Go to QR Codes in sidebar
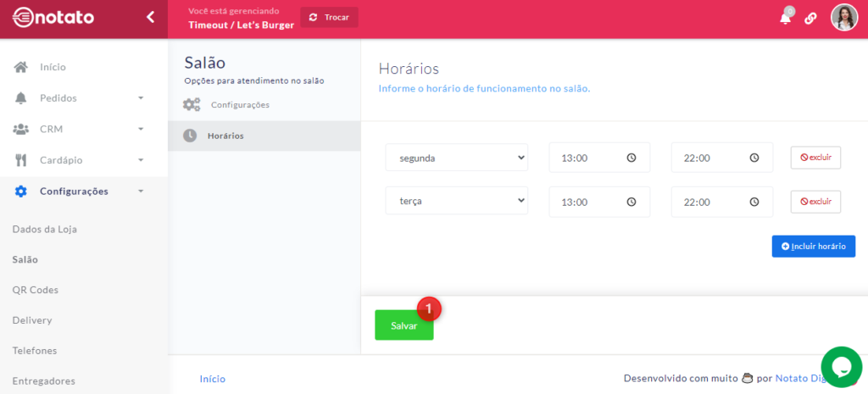 coord(35,290)
